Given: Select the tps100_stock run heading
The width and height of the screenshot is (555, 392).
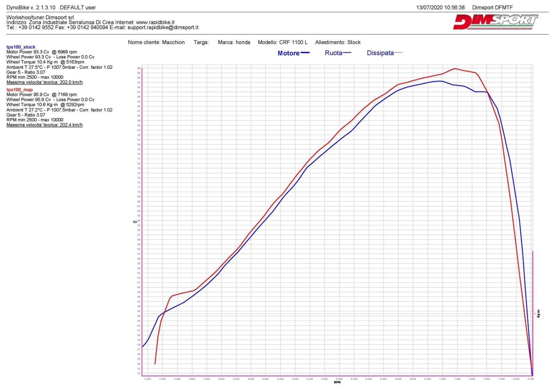Looking at the screenshot, I should (x=21, y=47).
